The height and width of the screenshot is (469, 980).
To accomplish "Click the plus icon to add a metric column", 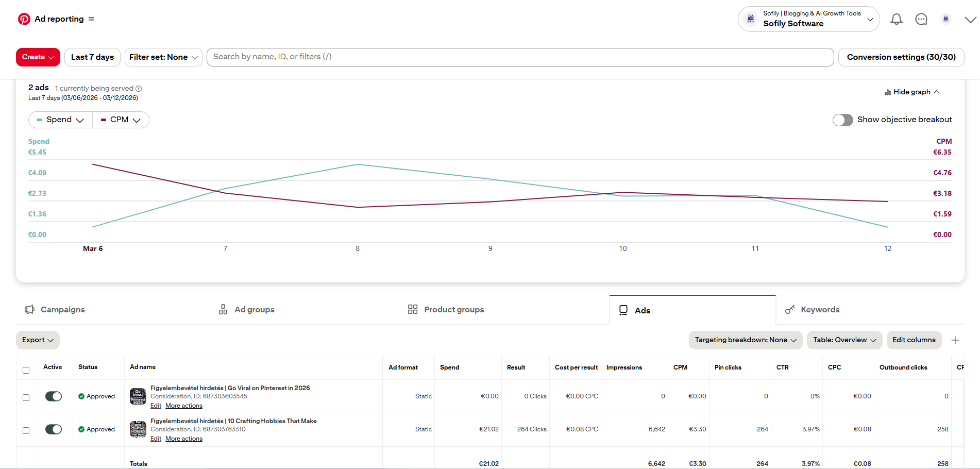I will 955,340.
